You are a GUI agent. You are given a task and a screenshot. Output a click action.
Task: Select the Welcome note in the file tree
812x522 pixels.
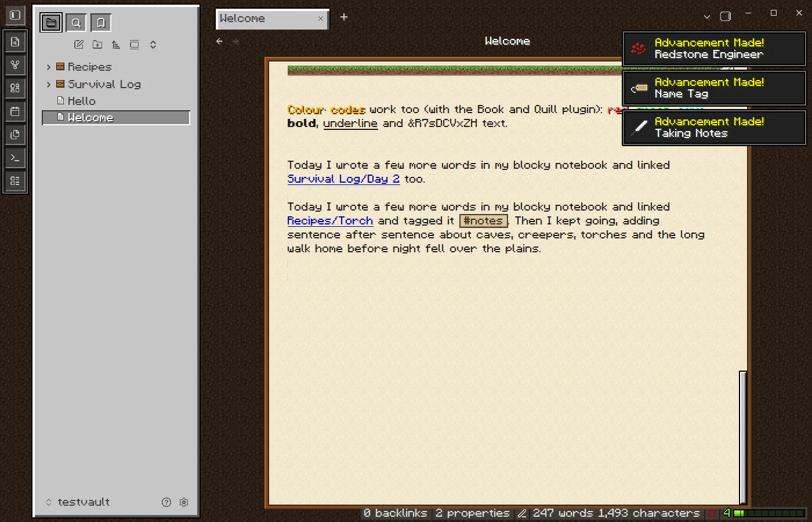[116, 118]
